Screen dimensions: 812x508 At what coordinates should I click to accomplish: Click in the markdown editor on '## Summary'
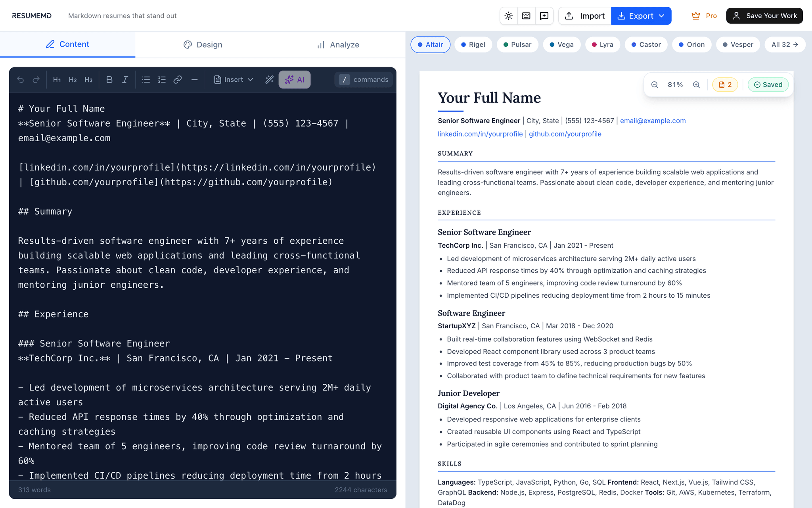point(45,212)
